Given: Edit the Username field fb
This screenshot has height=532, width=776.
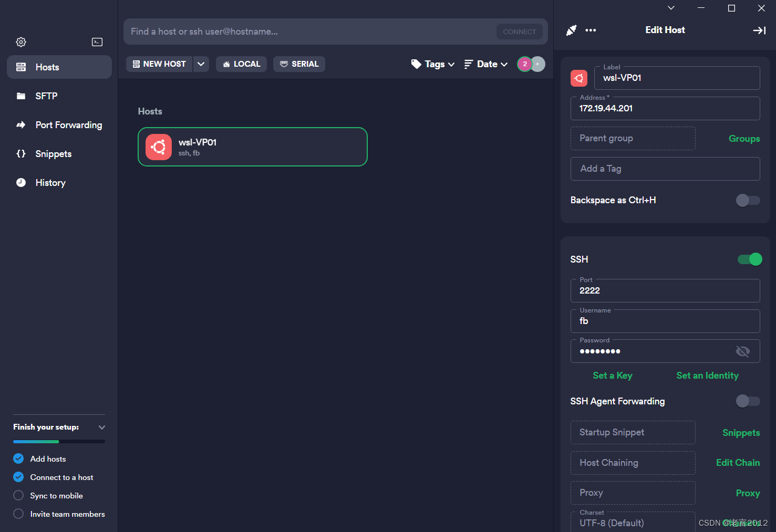Looking at the screenshot, I should click(x=665, y=321).
